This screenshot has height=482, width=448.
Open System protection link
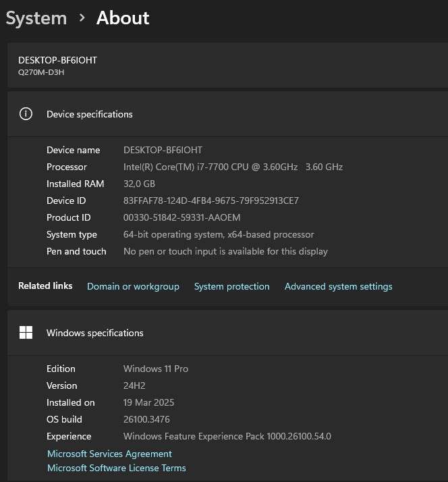[231, 286]
